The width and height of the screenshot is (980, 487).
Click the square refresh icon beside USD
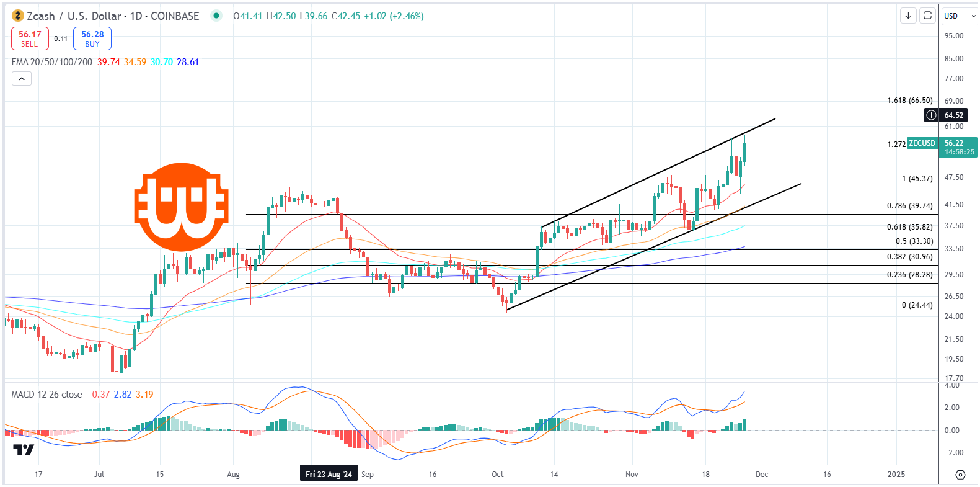coord(927,16)
